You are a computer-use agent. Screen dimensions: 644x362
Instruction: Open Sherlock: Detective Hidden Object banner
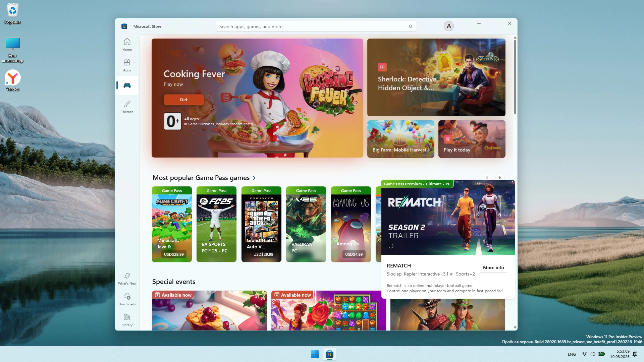coord(436,77)
